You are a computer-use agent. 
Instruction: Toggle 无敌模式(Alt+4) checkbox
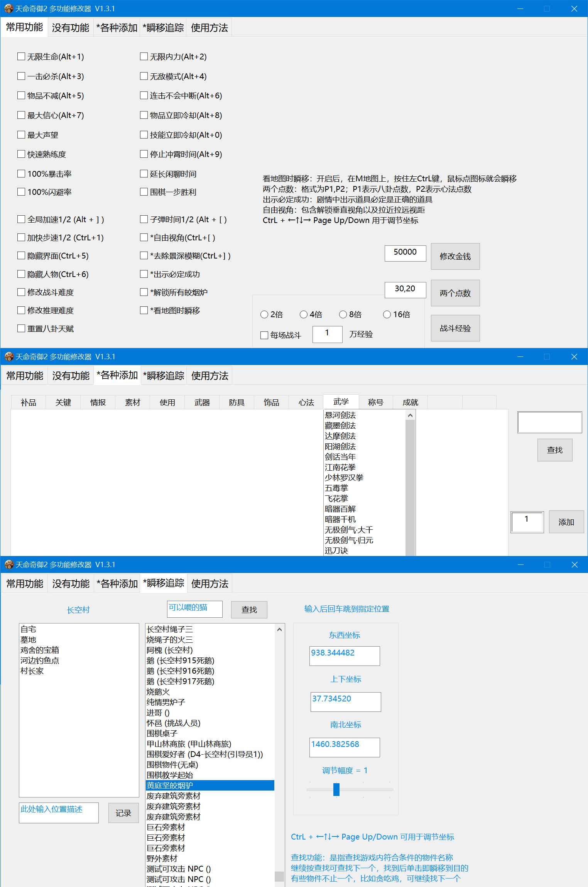[144, 76]
